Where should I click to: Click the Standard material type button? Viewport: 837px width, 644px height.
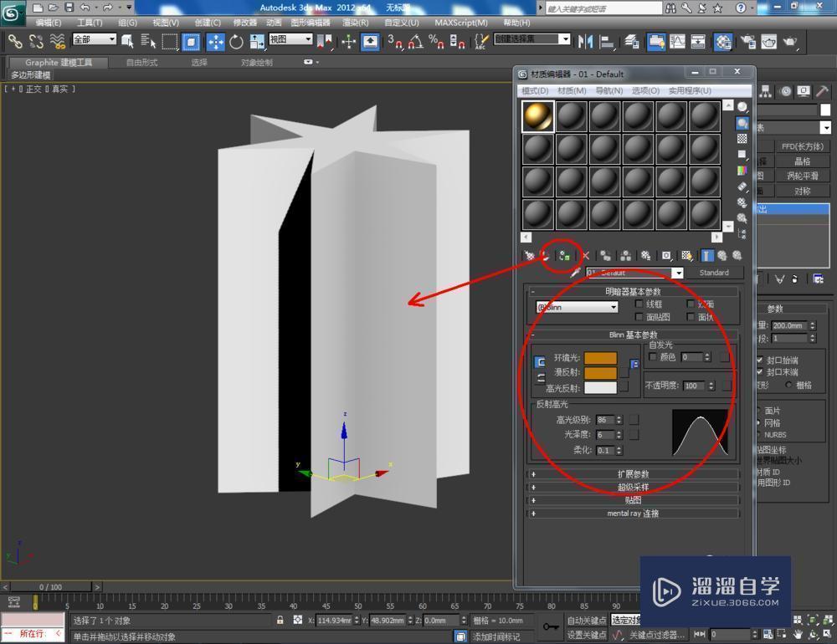point(716,272)
